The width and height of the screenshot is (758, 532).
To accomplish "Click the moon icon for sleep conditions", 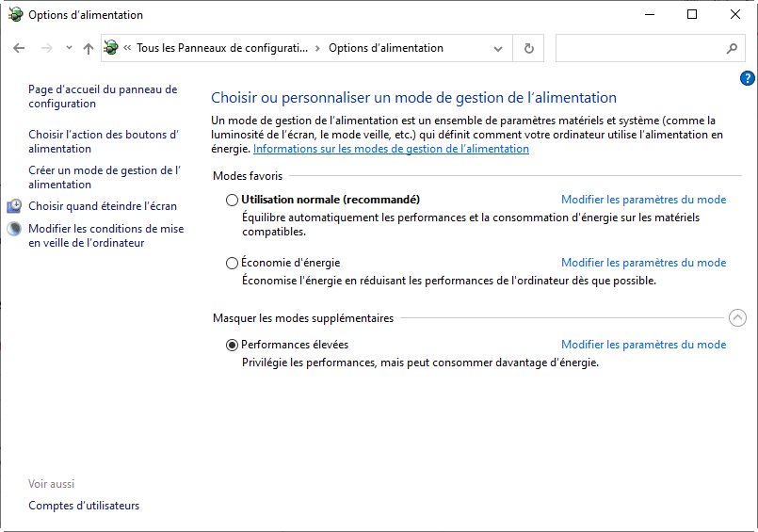I will pos(15,229).
